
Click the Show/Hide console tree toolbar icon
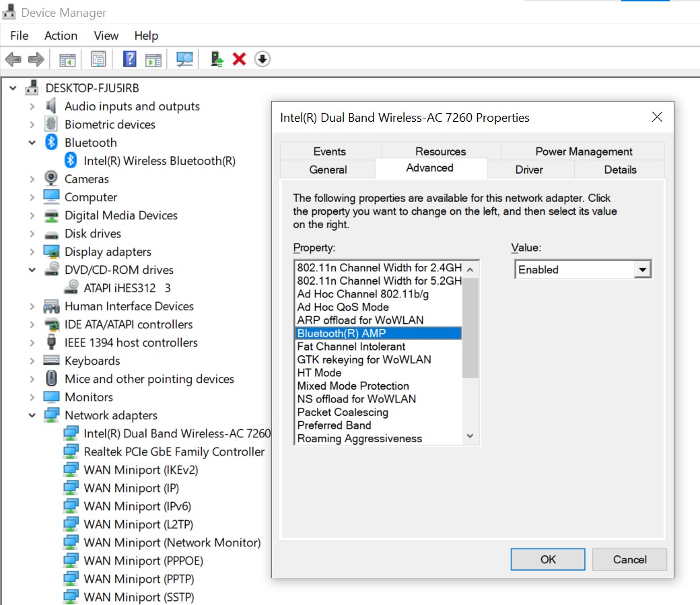click(x=67, y=59)
